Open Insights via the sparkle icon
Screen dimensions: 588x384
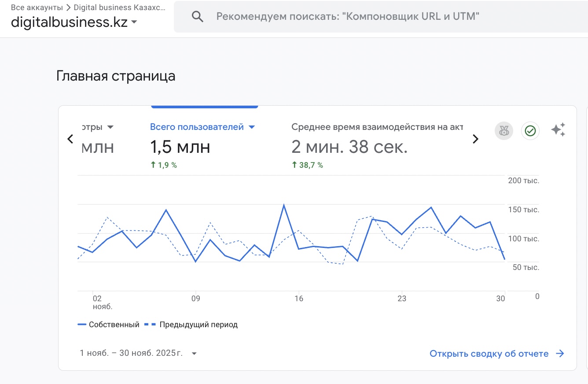click(558, 130)
